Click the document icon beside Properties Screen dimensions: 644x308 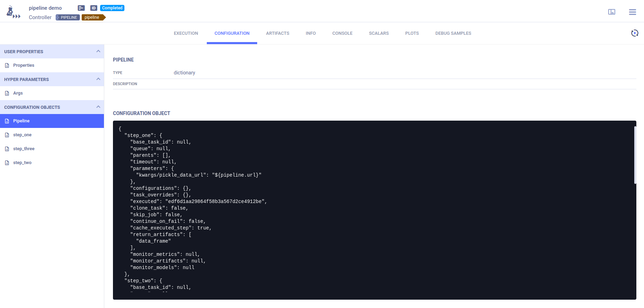7,65
